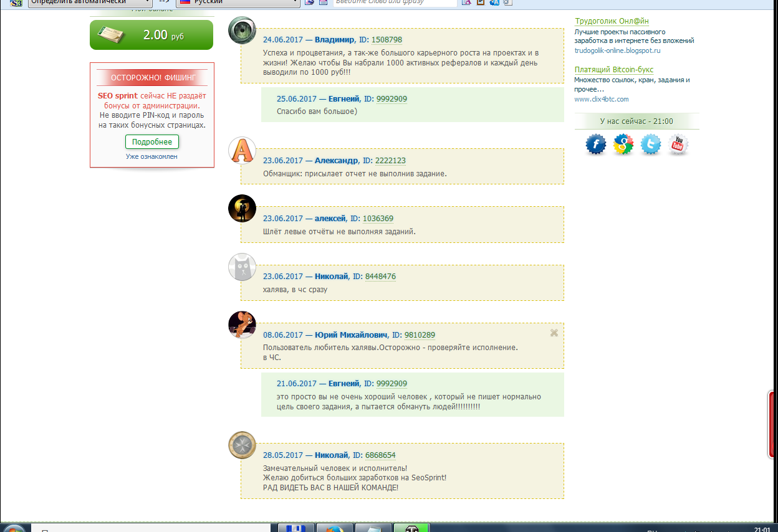Open the Twitter social icon
This screenshot has height=532, width=778.
tap(651, 145)
